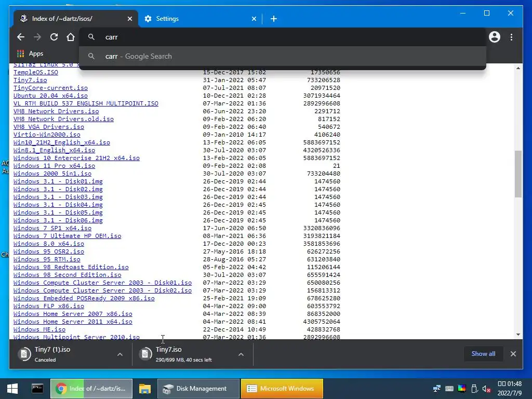Open Windows_Home_Server_2011_x64.iso link
The width and height of the screenshot is (532, 399).
click(x=73, y=322)
